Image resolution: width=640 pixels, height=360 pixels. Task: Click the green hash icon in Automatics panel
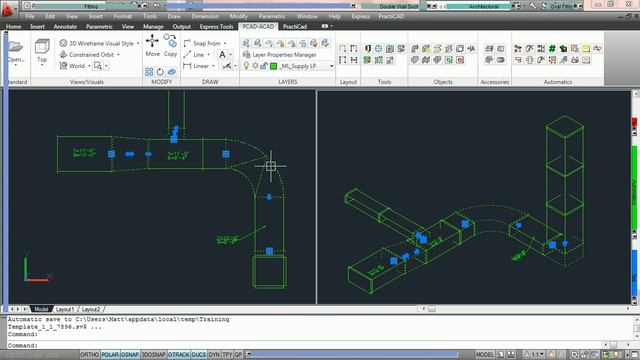point(552,49)
